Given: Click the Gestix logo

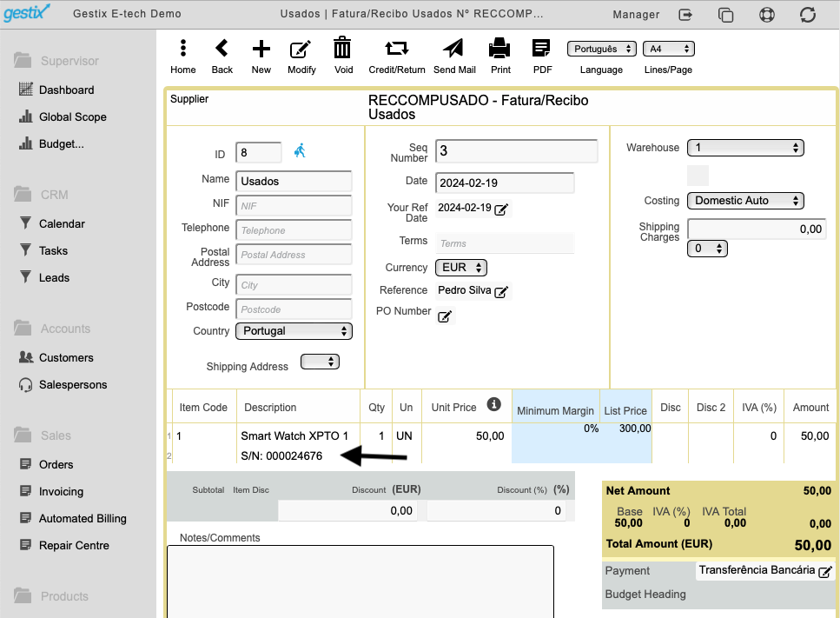Looking at the screenshot, I should pos(27,12).
